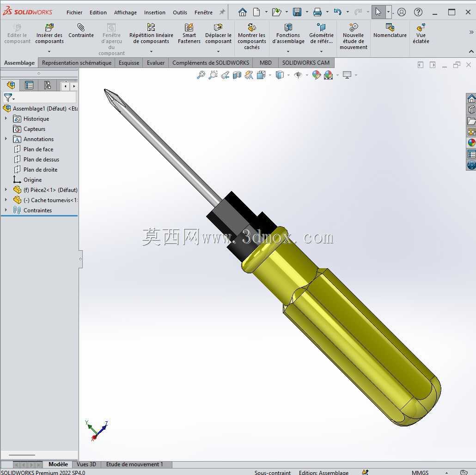Open the Outils menu
This screenshot has width=476, height=475.
180,12
